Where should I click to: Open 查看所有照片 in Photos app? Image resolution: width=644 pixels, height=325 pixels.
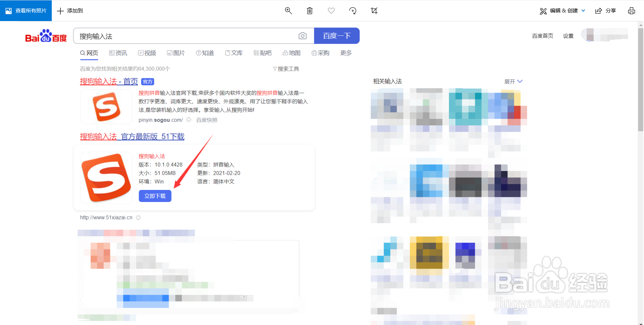click(26, 11)
